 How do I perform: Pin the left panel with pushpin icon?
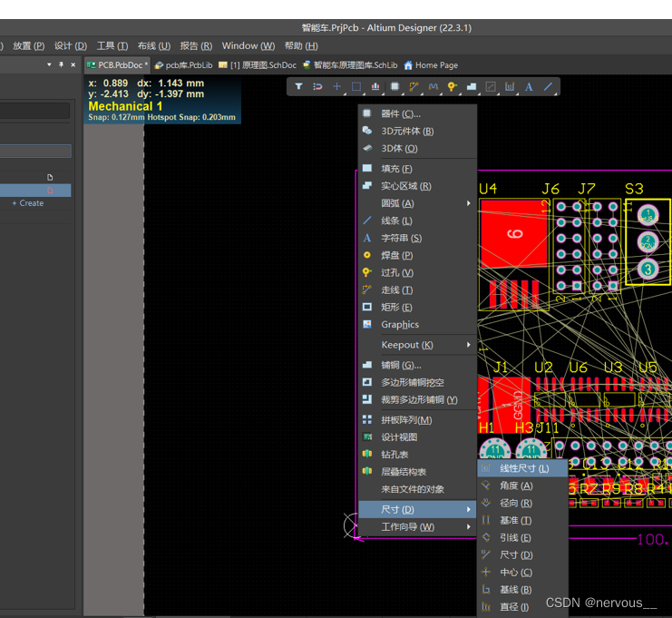[61, 65]
